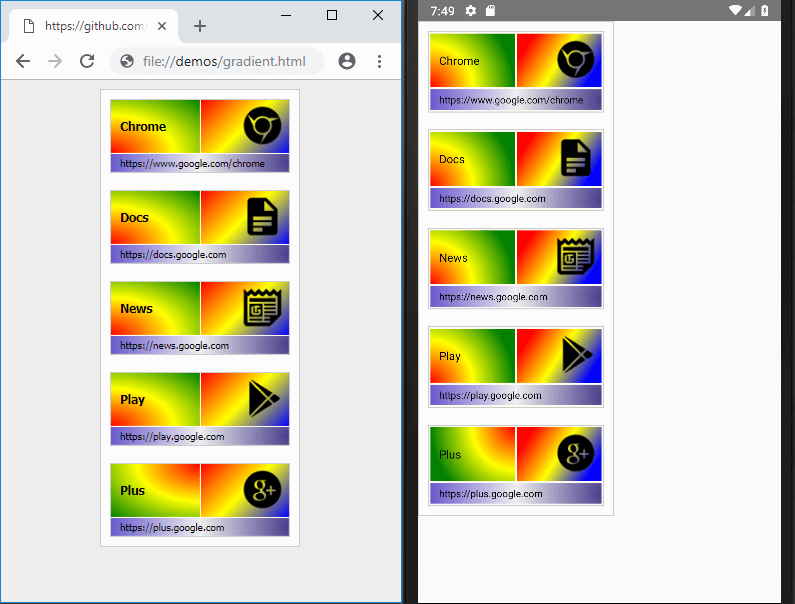Click the Plus label tile in browser window
The height and width of the screenshot is (604, 795).
click(155, 490)
